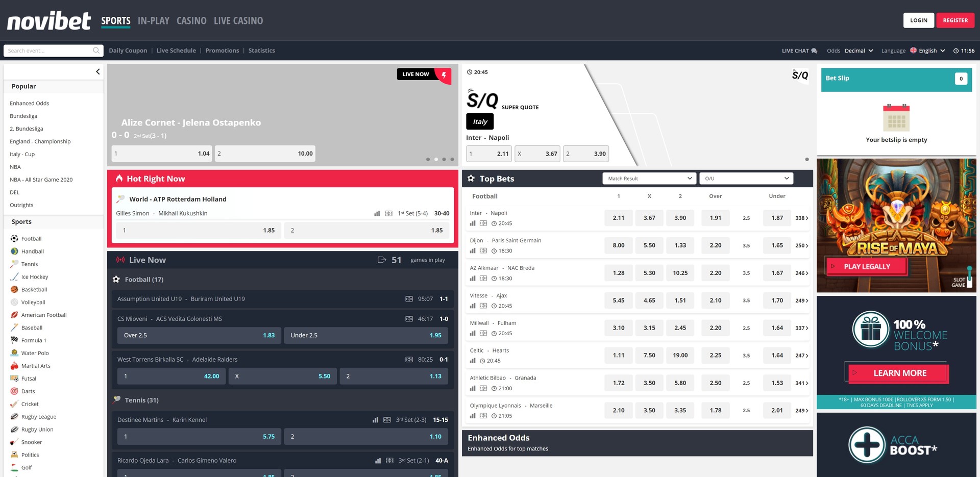Open the Live Now exit arrow icon
This screenshot has width=980, height=477.
pos(382,260)
